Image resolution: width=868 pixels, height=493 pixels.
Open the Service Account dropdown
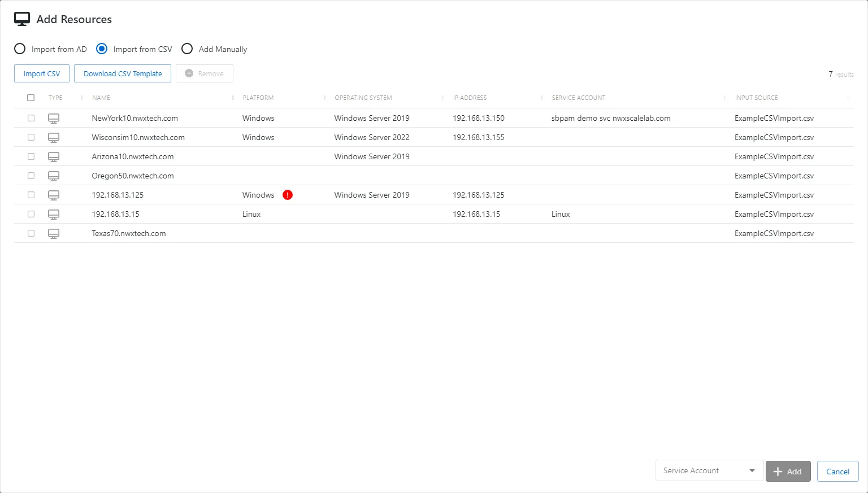click(x=709, y=470)
